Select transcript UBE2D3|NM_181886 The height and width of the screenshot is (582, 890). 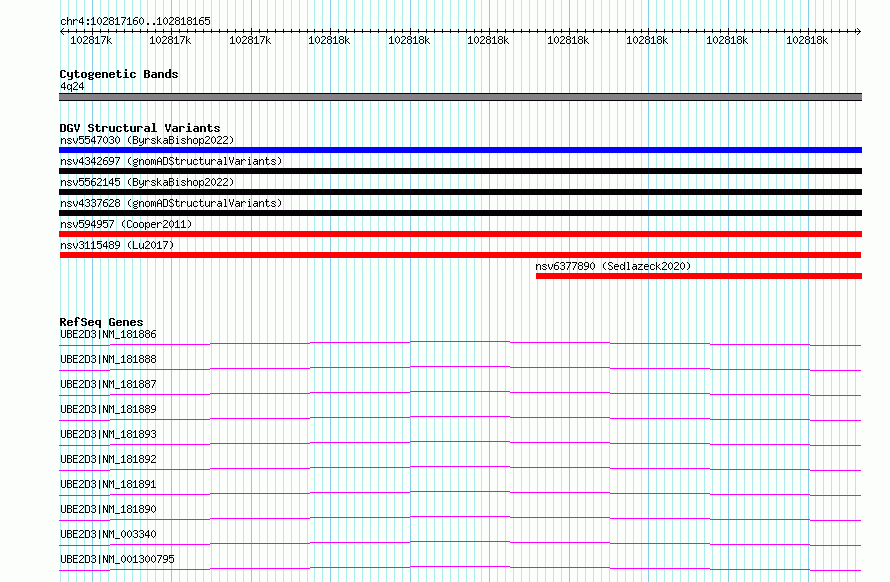click(108, 334)
